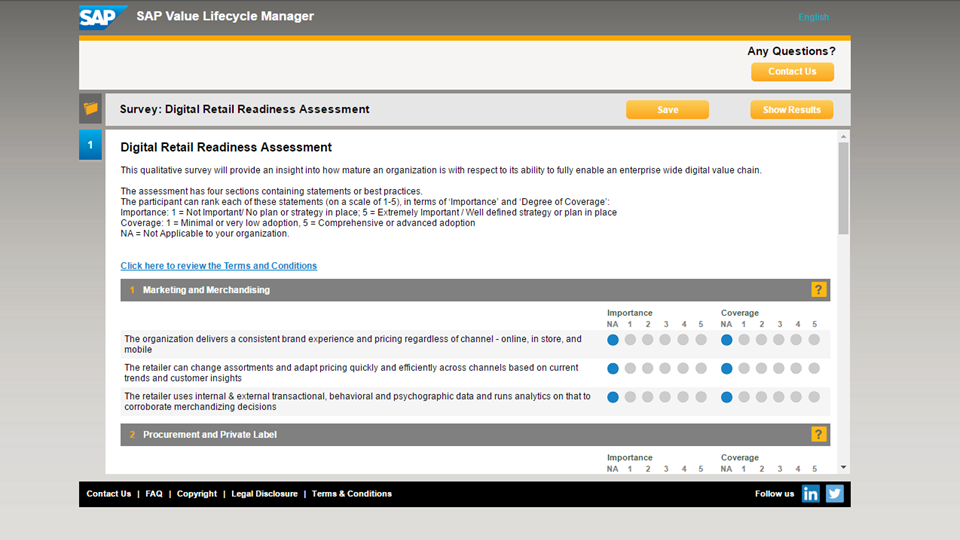The width and height of the screenshot is (960, 540).
Task: Open the Terms and Conditions review link
Action: [x=219, y=266]
